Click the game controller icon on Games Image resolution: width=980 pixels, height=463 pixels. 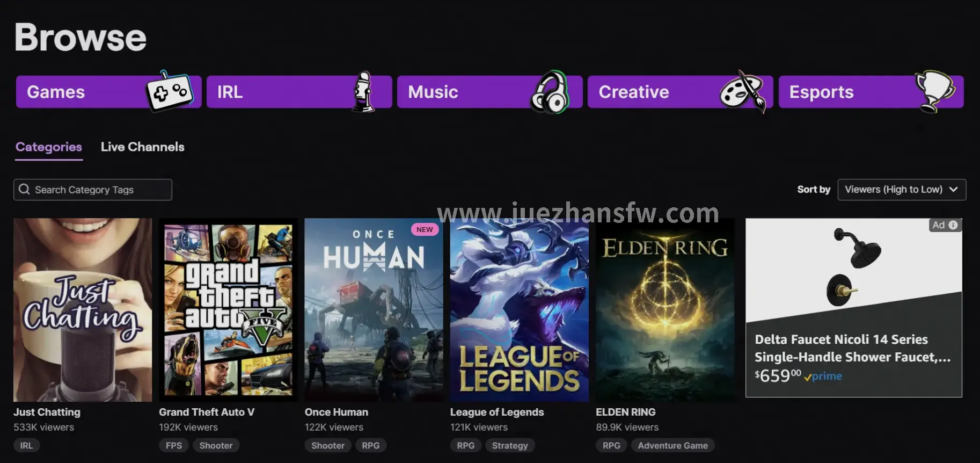pyautogui.click(x=169, y=92)
